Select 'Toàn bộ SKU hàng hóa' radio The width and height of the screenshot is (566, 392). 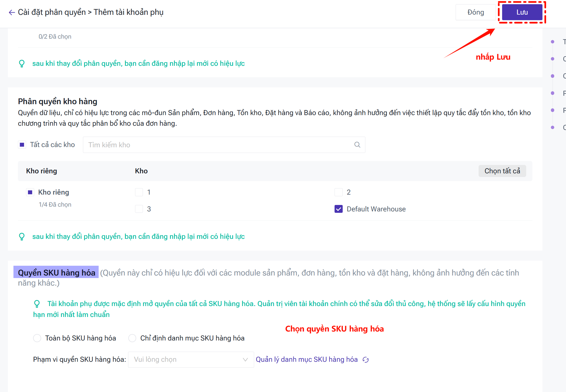(x=37, y=338)
